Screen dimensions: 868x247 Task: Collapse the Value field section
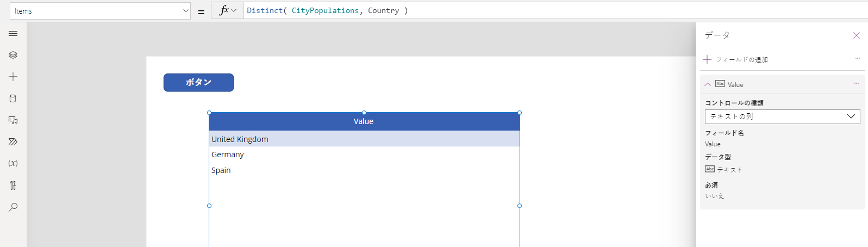(x=707, y=84)
